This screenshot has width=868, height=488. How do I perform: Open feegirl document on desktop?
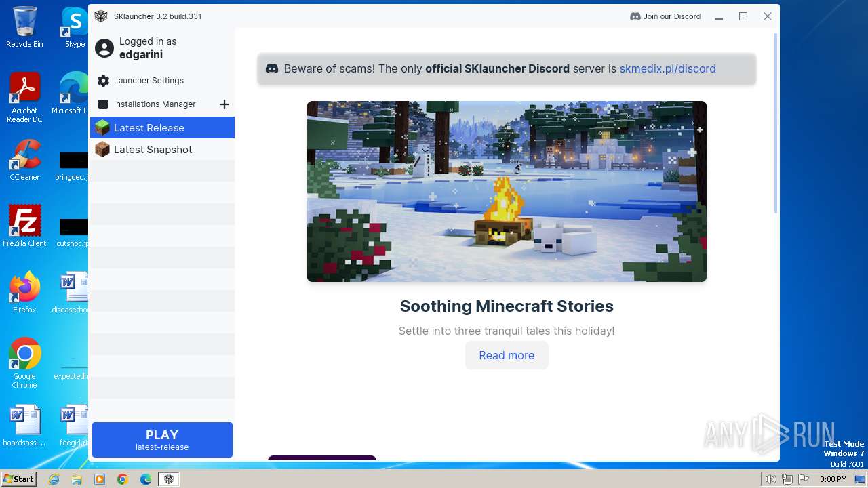(x=74, y=426)
